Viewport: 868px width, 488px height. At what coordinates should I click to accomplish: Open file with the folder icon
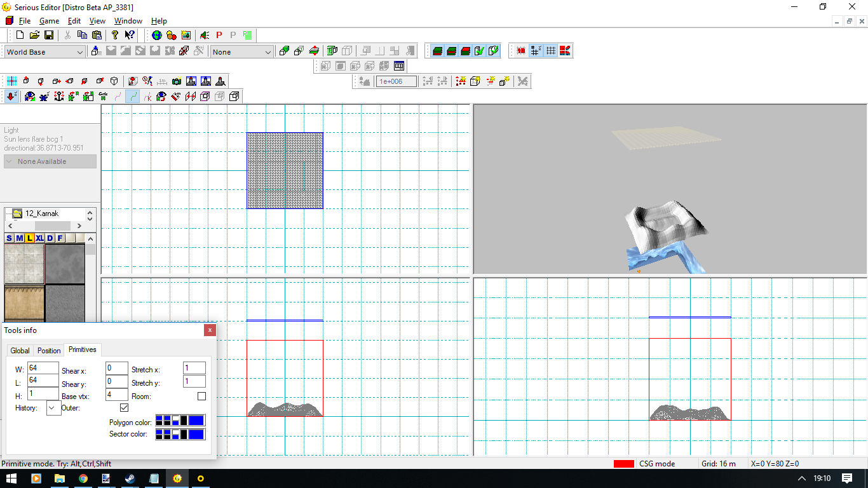[34, 35]
